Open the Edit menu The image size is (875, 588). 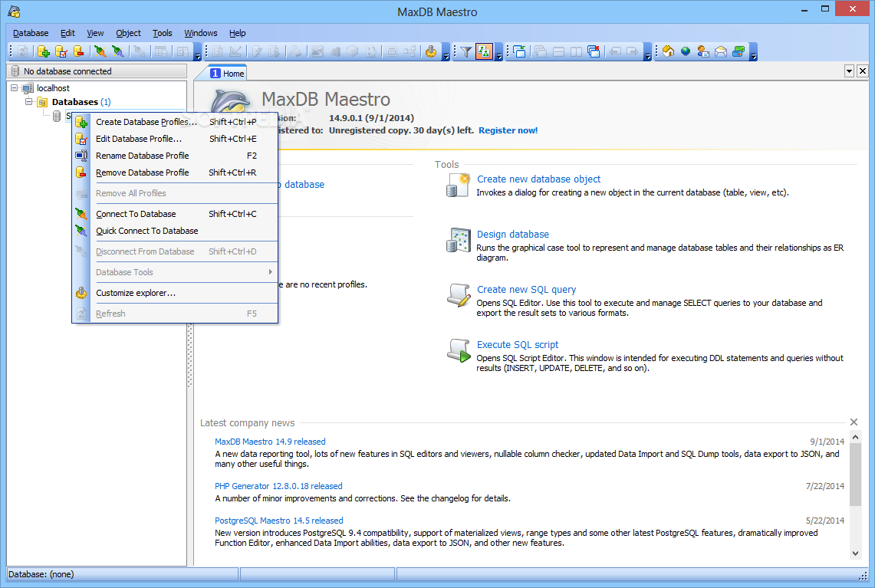[67, 33]
